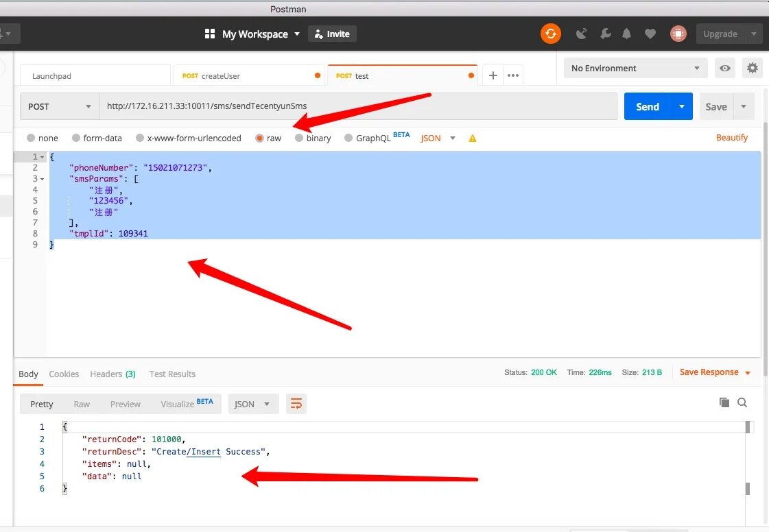Image resolution: width=769 pixels, height=532 pixels.
Task: Select the form-data body type
Action: 97,138
